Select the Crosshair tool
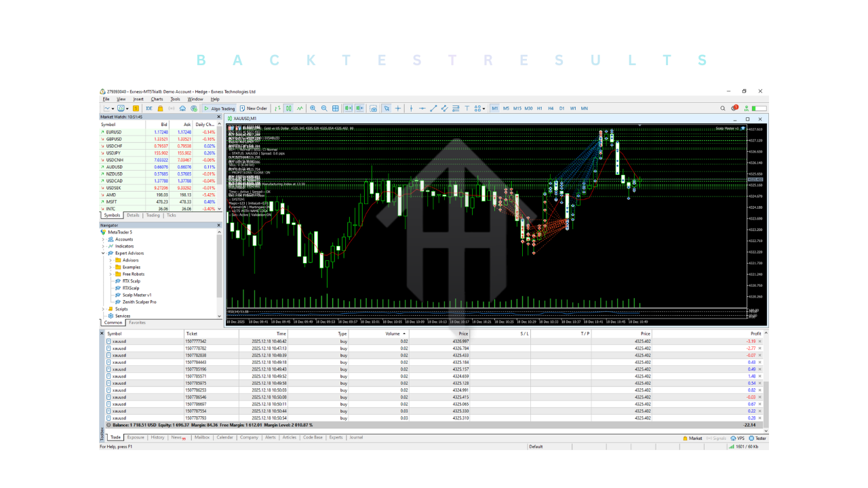This screenshot has width=868, height=488. point(399,108)
